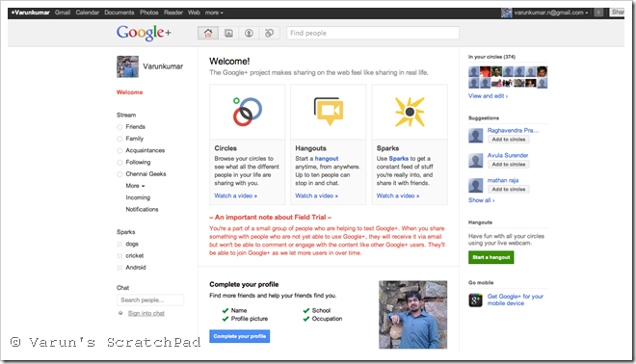Open Reader from the top bar
The height and width of the screenshot is (364, 636).
click(173, 13)
